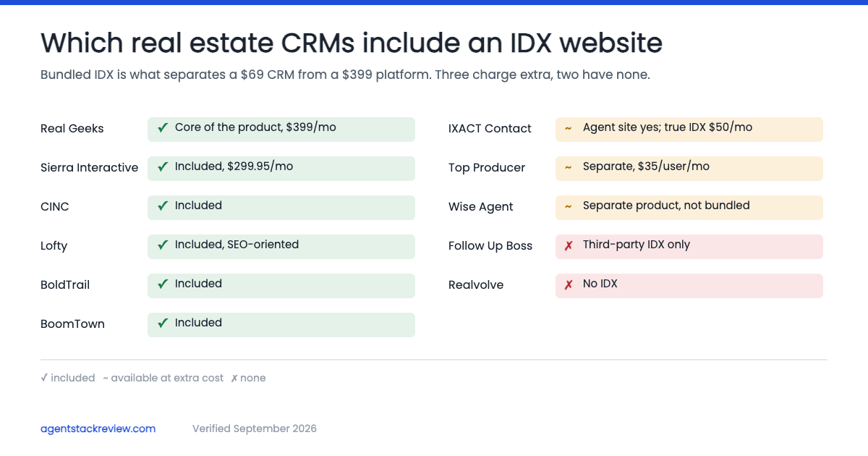This screenshot has width=868, height=456.
Task: Click the 'BoldTrail' CRM name
Action: 65,285
